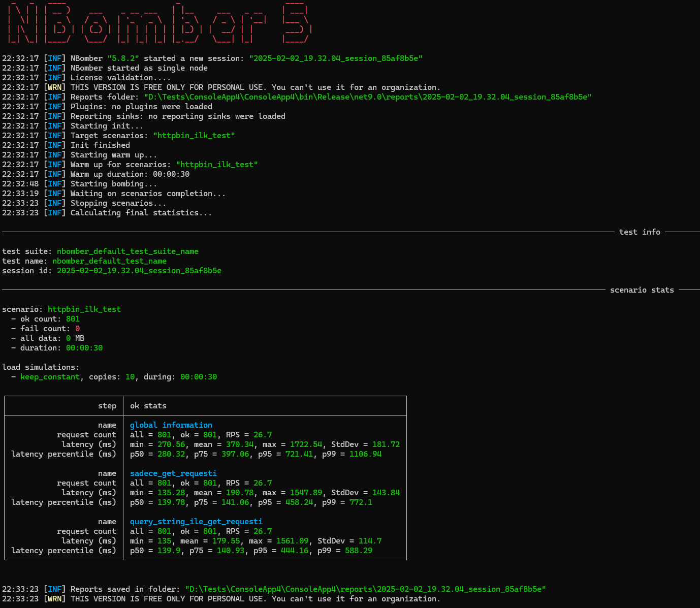This screenshot has height=608, width=700.
Task: Click 'Calculating final statistics...' line
Action: [x=141, y=213]
